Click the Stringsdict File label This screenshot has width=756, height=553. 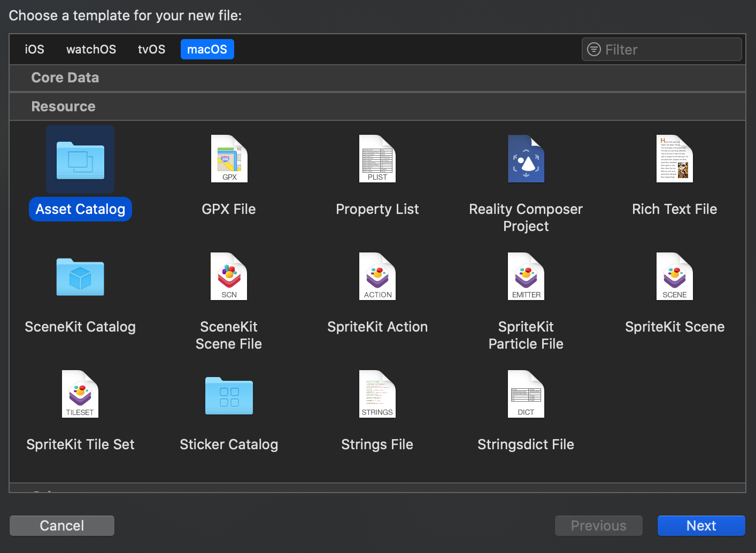point(526,444)
